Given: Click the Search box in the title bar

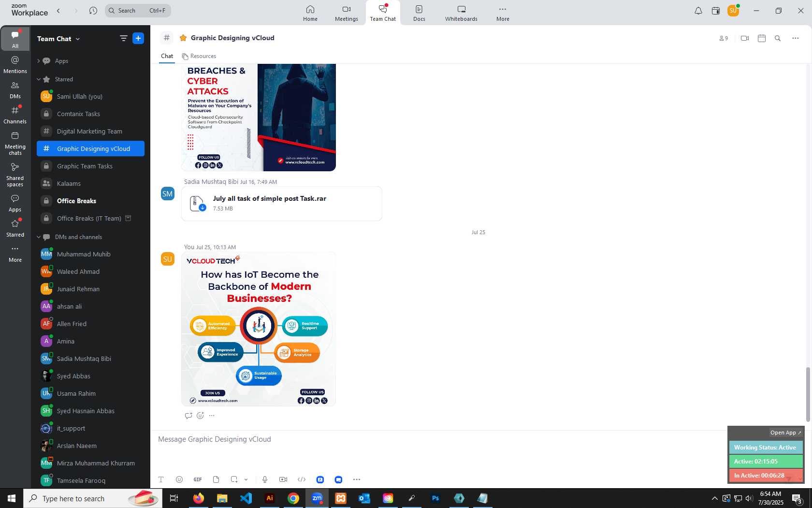Looking at the screenshot, I should pyautogui.click(x=138, y=11).
